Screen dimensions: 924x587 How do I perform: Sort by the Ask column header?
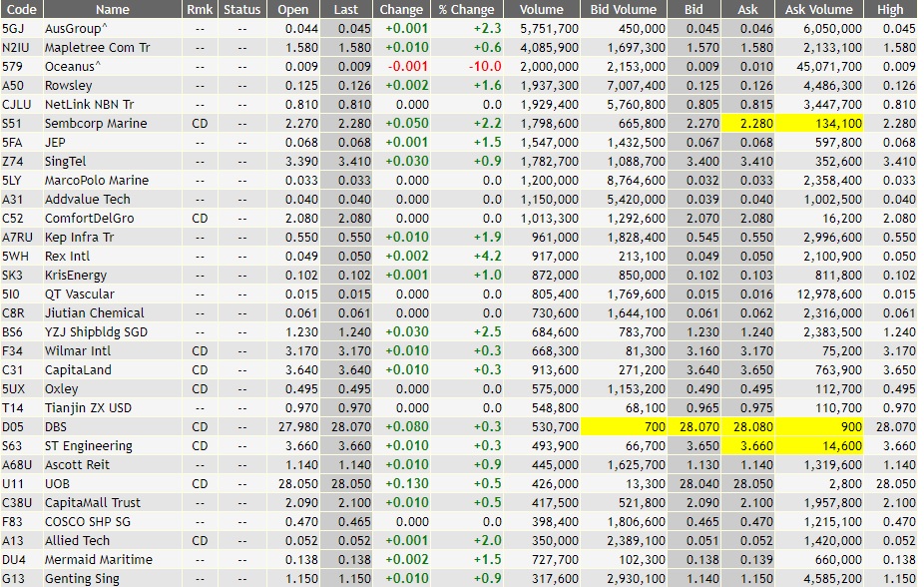tap(747, 9)
